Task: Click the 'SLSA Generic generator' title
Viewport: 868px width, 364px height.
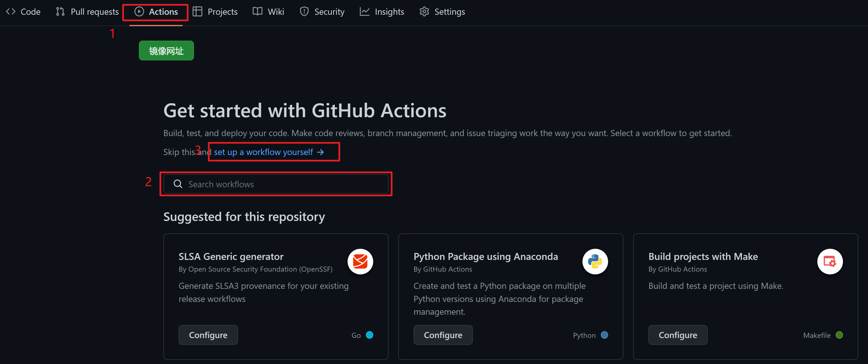Action: click(x=231, y=257)
